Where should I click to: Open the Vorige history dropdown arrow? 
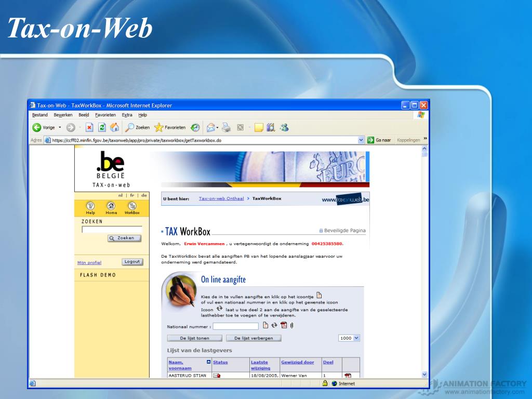(60, 128)
